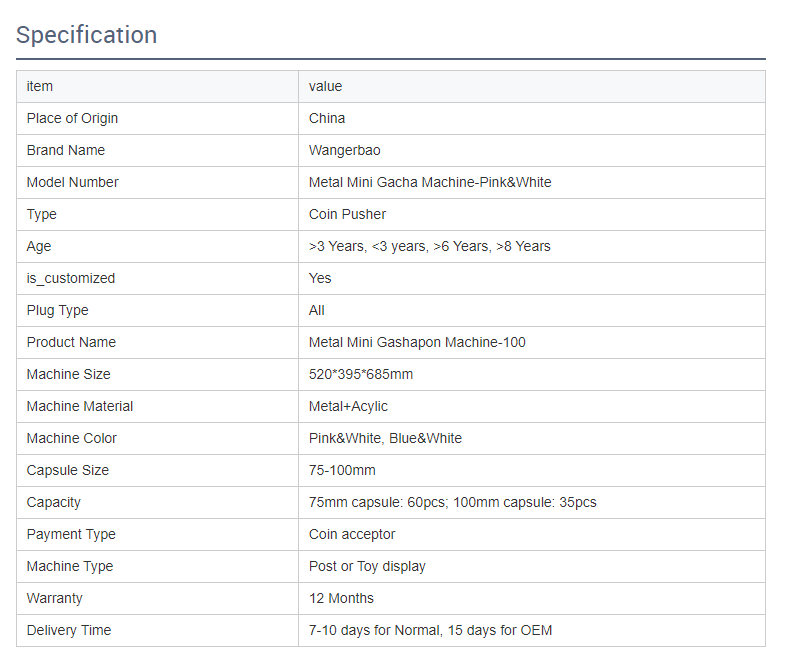Click the Capacity value with capsule counts
The height and width of the screenshot is (669, 789).
coord(452,502)
